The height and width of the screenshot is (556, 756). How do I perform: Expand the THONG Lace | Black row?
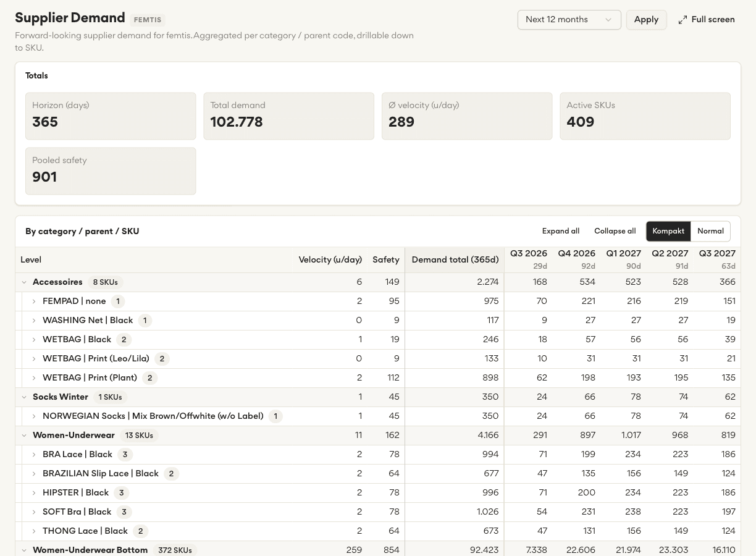click(34, 531)
